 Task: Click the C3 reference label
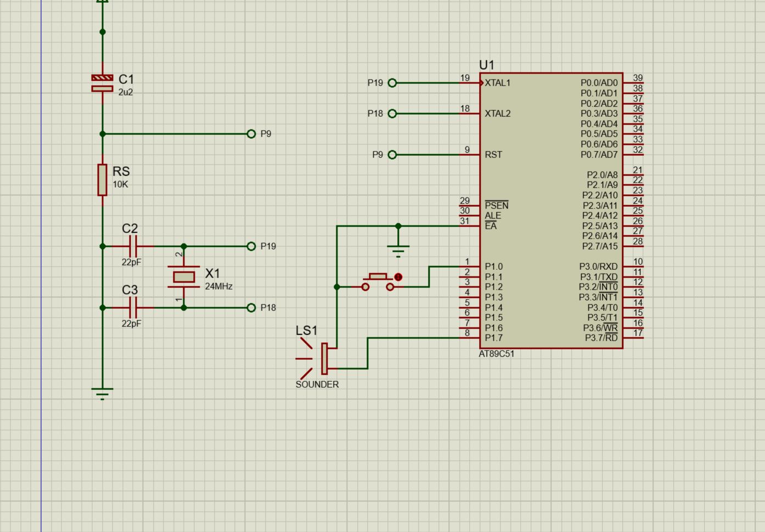pos(130,290)
